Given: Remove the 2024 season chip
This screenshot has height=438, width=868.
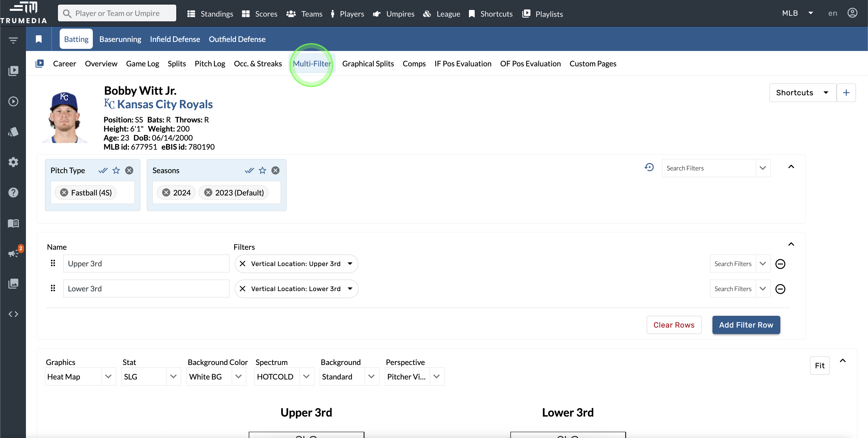Looking at the screenshot, I should coord(166,192).
